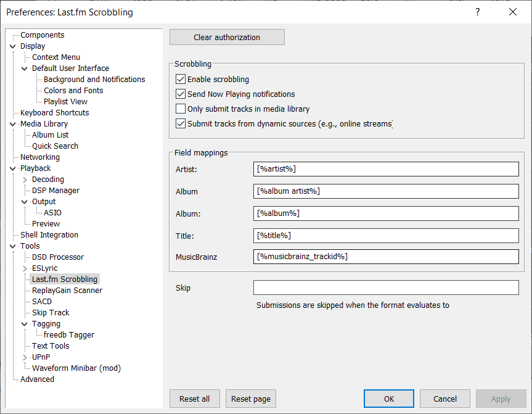The height and width of the screenshot is (414, 532).
Task: Toggle Send Now Playing notifications checkbox
Action: point(181,94)
